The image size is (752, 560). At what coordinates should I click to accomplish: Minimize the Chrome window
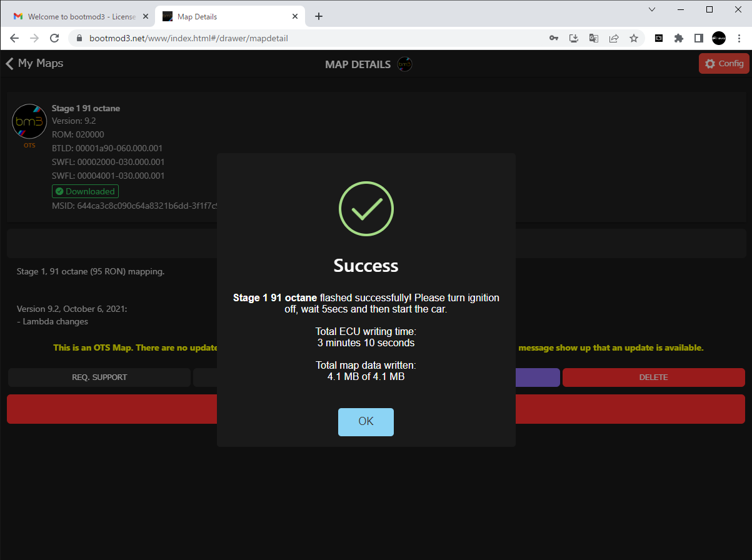[x=681, y=9]
